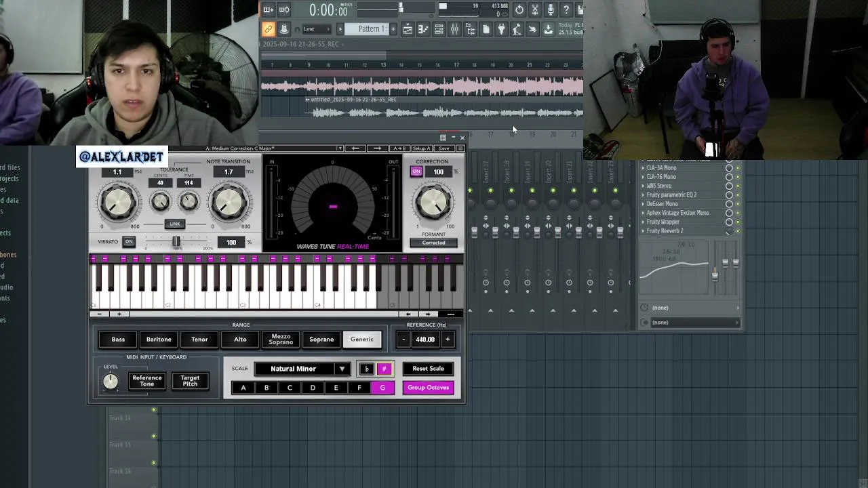Toggle Vibrato ON button
Image resolution: width=868 pixels, height=488 pixels.
point(129,242)
